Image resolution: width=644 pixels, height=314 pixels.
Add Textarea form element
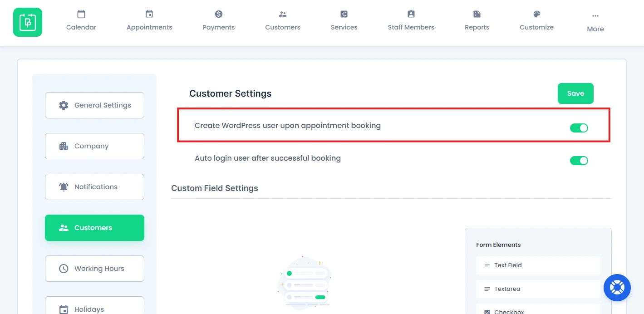point(538,289)
